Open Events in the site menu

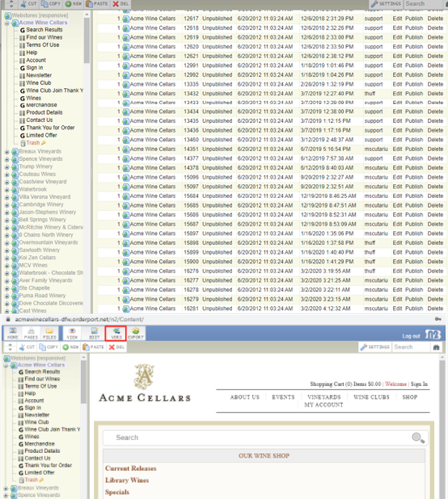[x=283, y=397]
